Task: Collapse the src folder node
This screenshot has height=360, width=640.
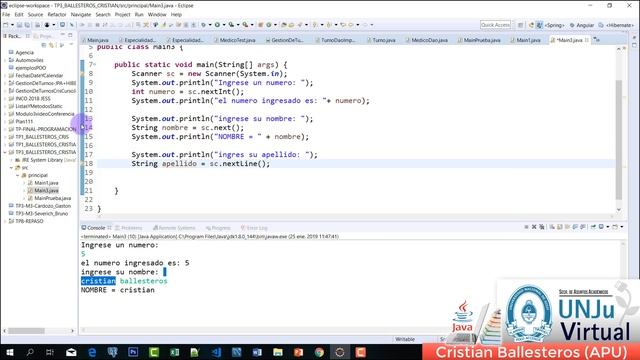Action: [11, 168]
